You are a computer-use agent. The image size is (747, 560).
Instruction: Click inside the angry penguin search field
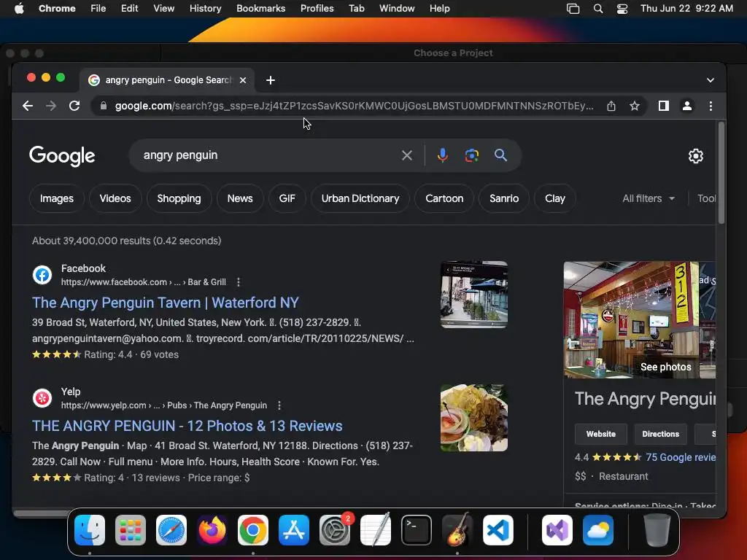267,155
